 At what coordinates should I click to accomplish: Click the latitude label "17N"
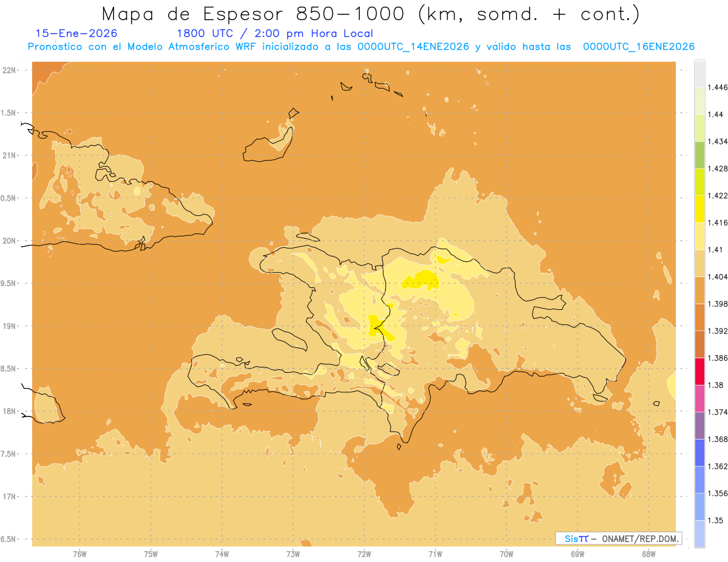point(9,497)
